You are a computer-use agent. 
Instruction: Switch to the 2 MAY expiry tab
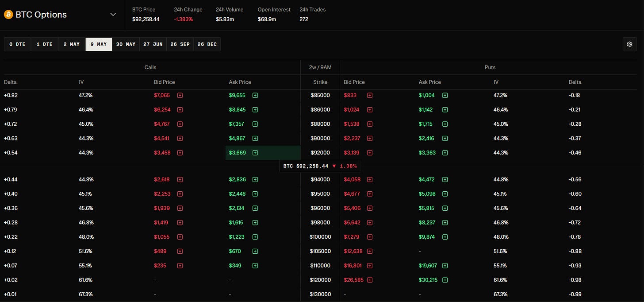point(72,44)
